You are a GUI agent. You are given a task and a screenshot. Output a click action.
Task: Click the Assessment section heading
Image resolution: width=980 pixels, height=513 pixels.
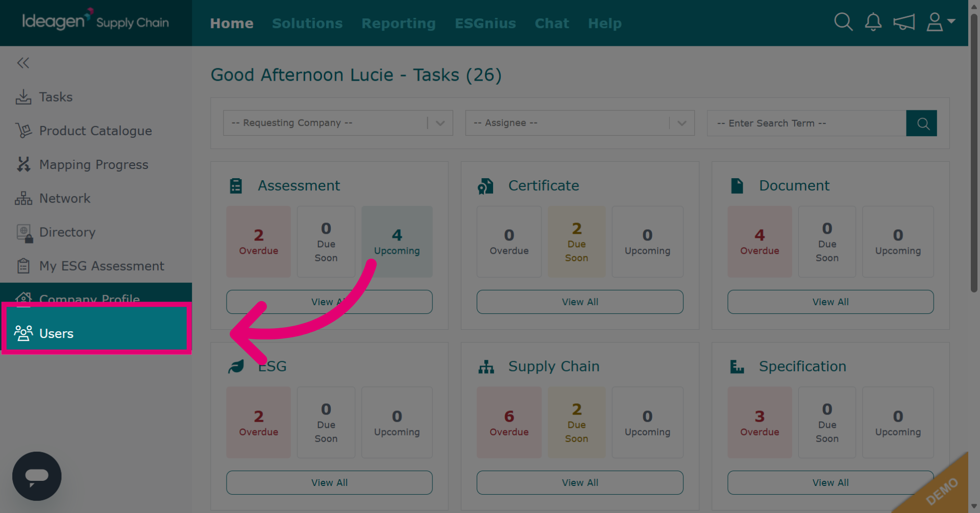[299, 186]
